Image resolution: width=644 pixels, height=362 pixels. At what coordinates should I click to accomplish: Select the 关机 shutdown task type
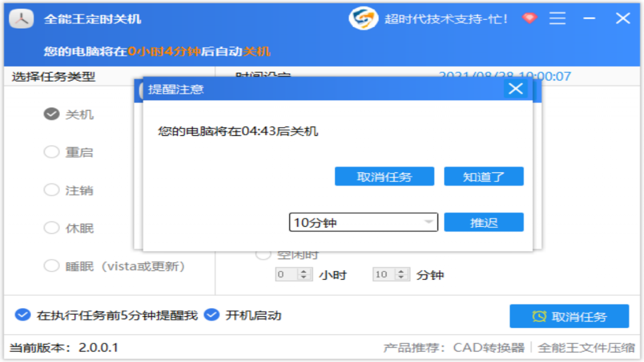(x=51, y=114)
